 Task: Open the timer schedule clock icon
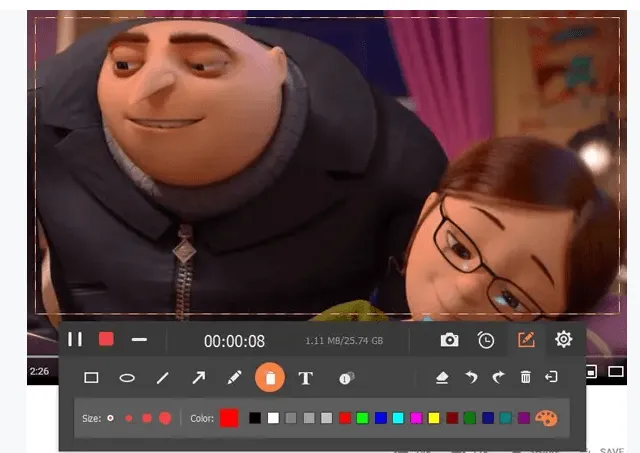coord(486,340)
